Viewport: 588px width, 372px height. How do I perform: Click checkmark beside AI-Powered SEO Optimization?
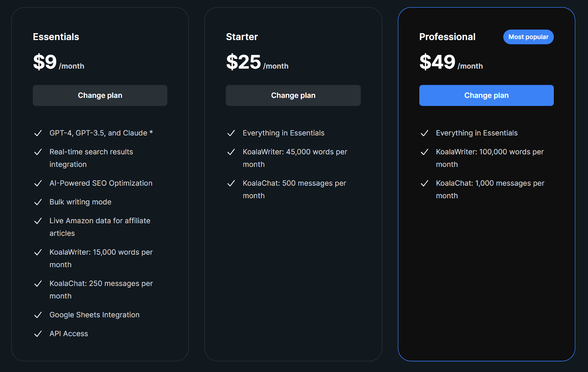coord(38,183)
